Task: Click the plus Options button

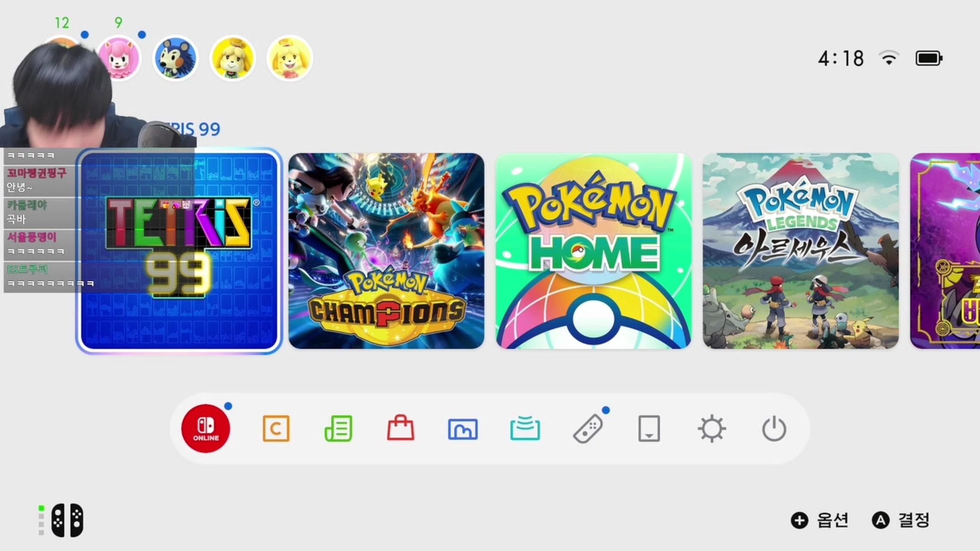Action: (x=820, y=520)
